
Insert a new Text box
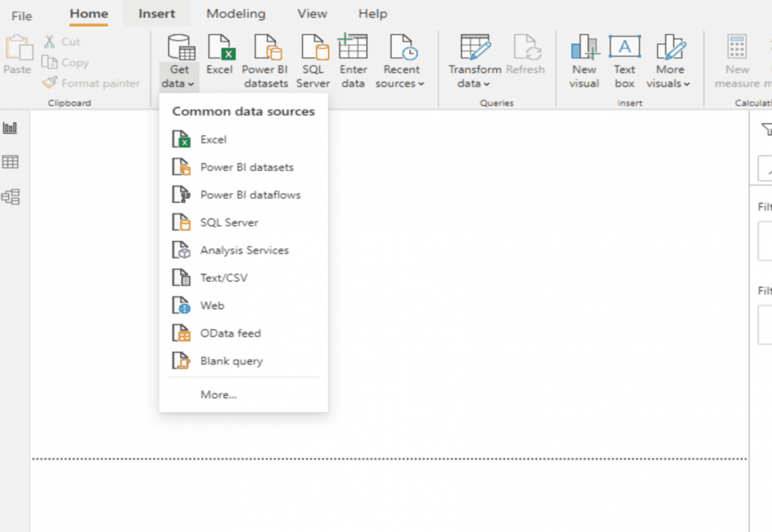tap(623, 60)
